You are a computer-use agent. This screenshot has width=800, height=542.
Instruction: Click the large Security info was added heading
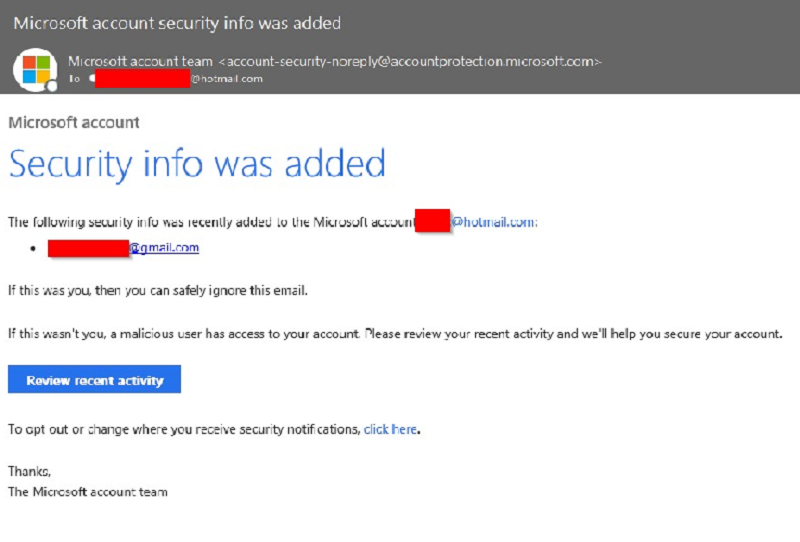click(x=197, y=164)
